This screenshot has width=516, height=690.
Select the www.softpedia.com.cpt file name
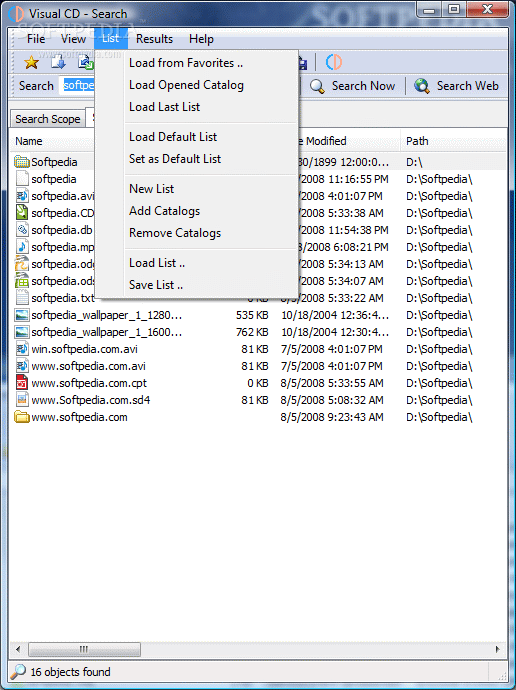(x=89, y=383)
